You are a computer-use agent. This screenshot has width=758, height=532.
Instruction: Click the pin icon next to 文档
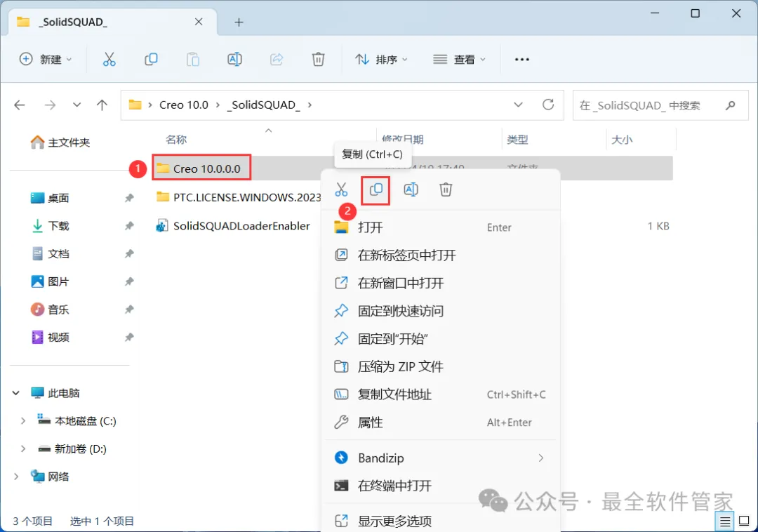(129, 253)
